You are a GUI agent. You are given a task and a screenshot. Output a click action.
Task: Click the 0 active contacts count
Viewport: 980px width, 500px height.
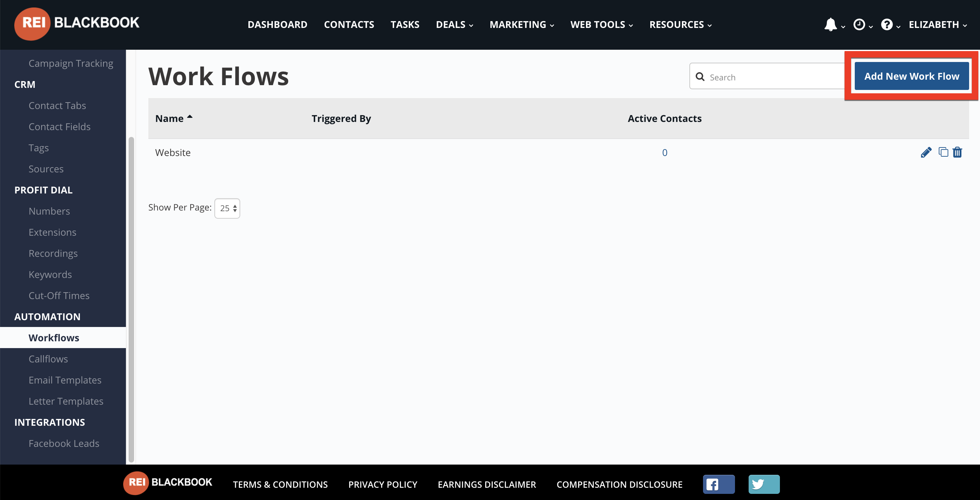click(x=665, y=152)
